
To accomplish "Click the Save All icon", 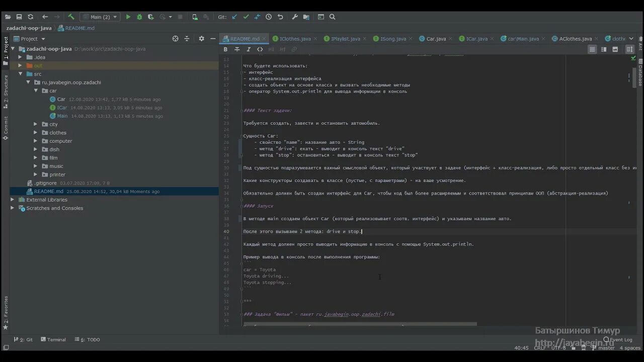I will [20, 17].
